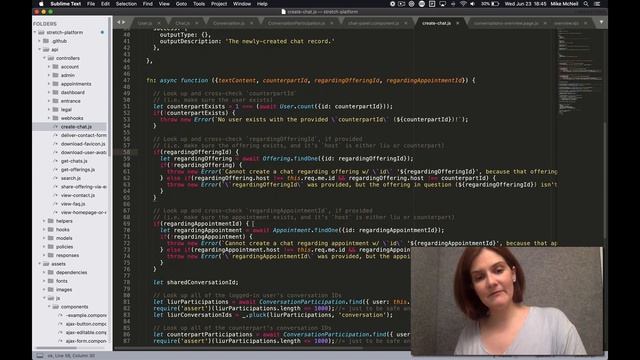Viewport: 640px width, 360px height.
Task: Click the date and time clock
Action: tap(525, 4)
